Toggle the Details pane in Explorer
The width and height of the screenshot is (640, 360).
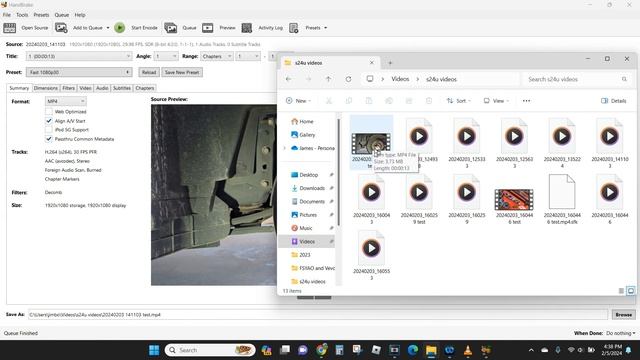pos(613,101)
